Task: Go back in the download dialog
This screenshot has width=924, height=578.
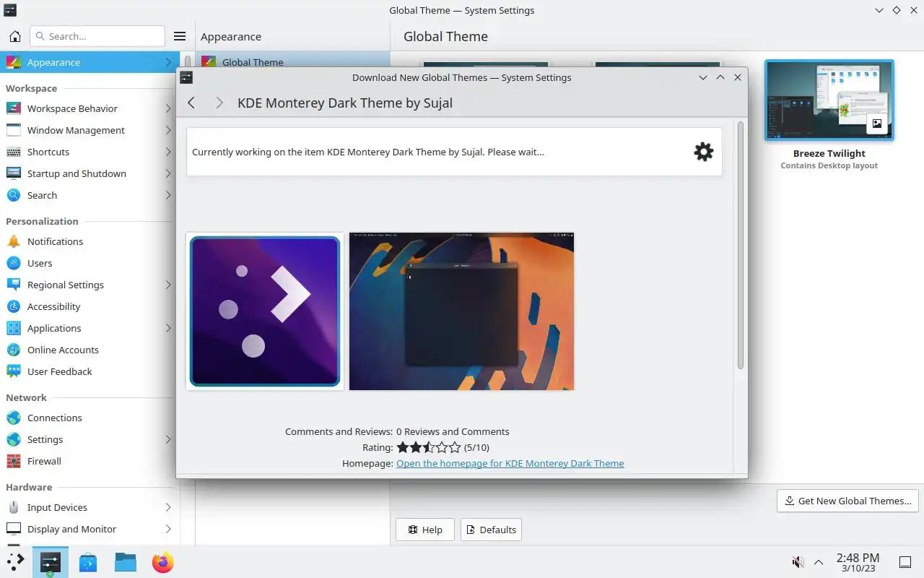Action: tap(191, 103)
